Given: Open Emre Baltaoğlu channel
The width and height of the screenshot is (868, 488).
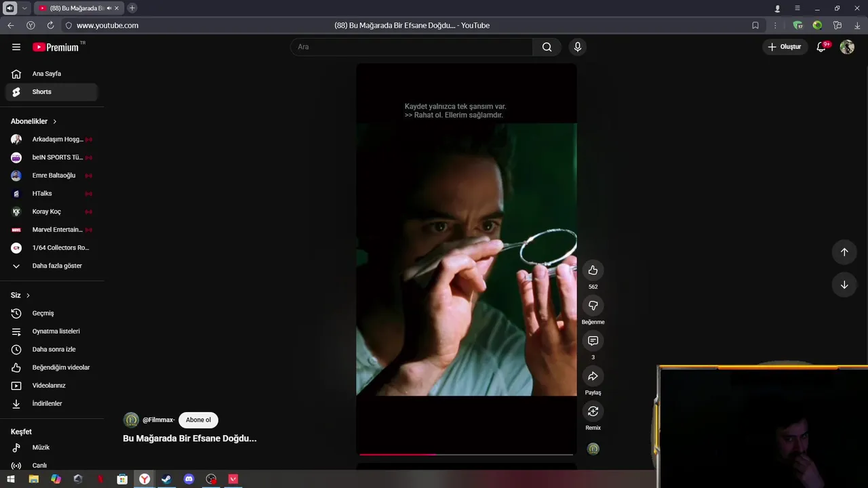Looking at the screenshot, I should point(52,176).
